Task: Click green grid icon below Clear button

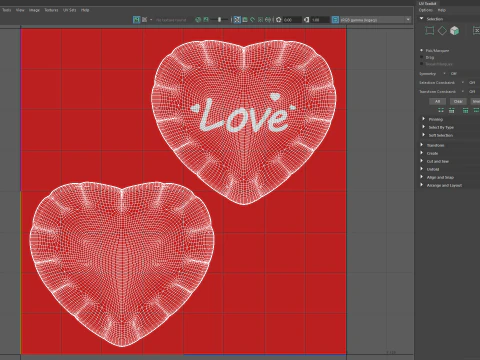Action: click(x=465, y=110)
